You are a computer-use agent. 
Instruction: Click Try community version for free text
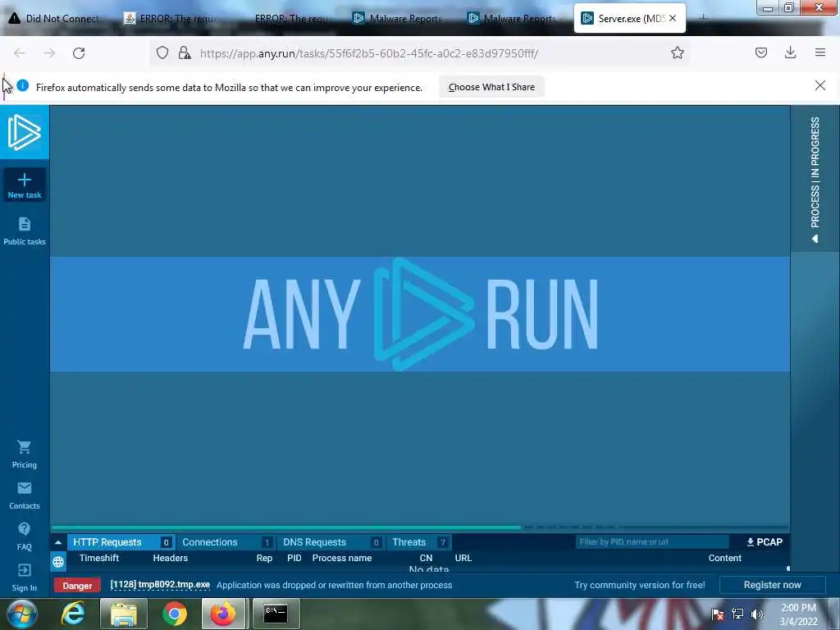point(640,585)
